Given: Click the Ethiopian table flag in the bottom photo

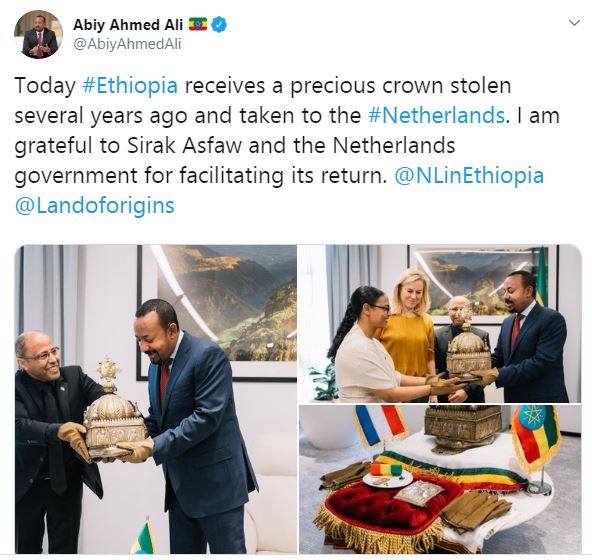Looking at the screenshot, I should [536, 436].
